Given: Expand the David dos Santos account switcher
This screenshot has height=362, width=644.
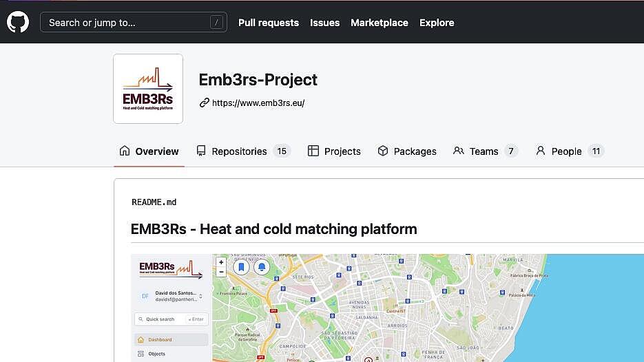Looking at the screenshot, I should point(200,296).
